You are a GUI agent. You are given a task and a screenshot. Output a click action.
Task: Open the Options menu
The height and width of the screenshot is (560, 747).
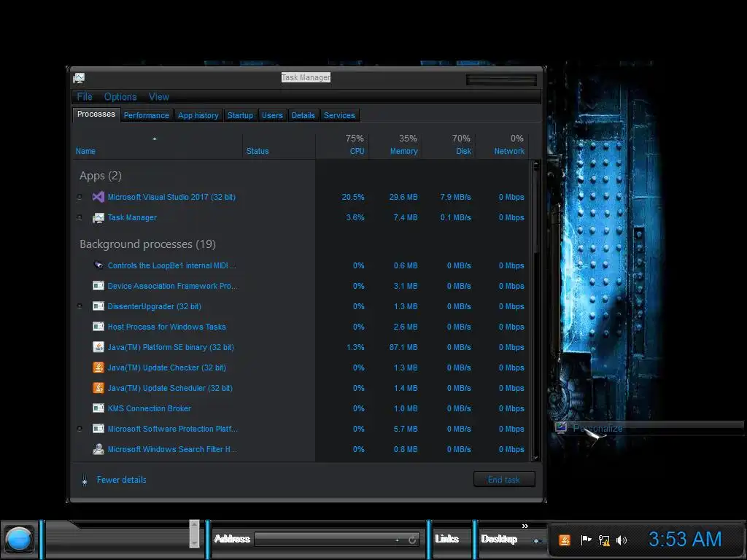click(120, 97)
